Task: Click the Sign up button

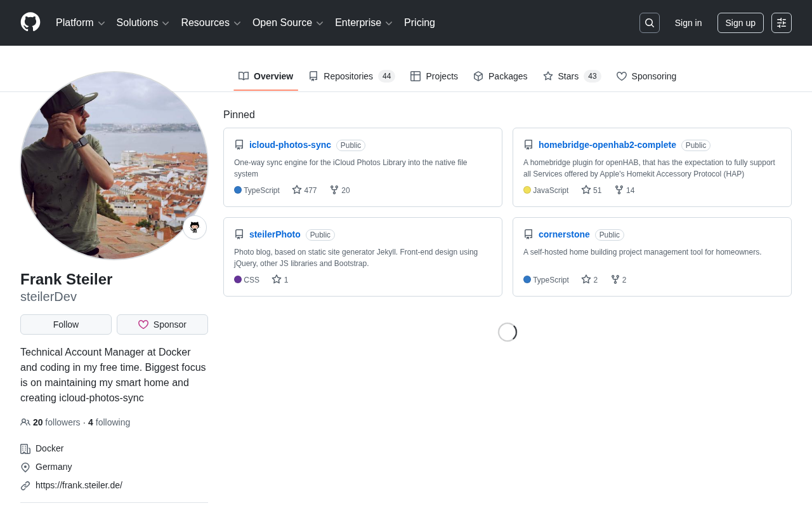Action: pyautogui.click(x=740, y=23)
